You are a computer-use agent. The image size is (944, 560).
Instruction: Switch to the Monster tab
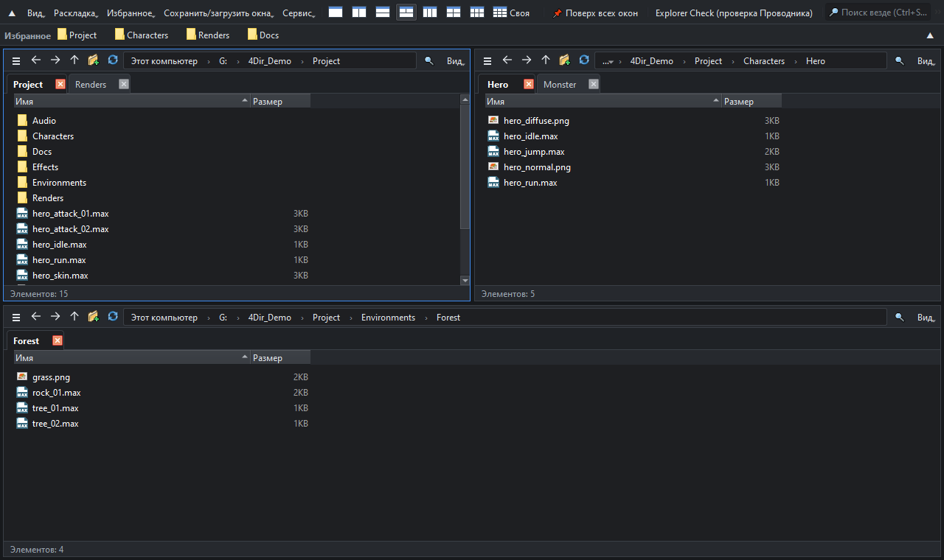point(560,85)
